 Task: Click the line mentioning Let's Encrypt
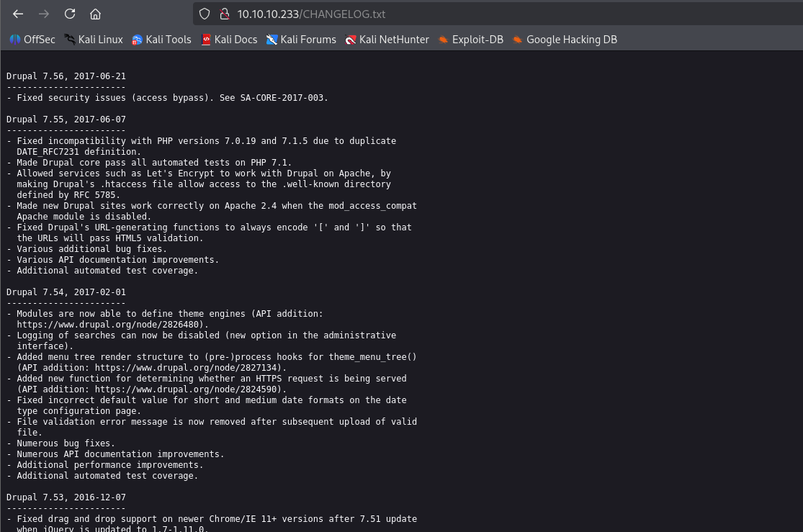[199, 173]
